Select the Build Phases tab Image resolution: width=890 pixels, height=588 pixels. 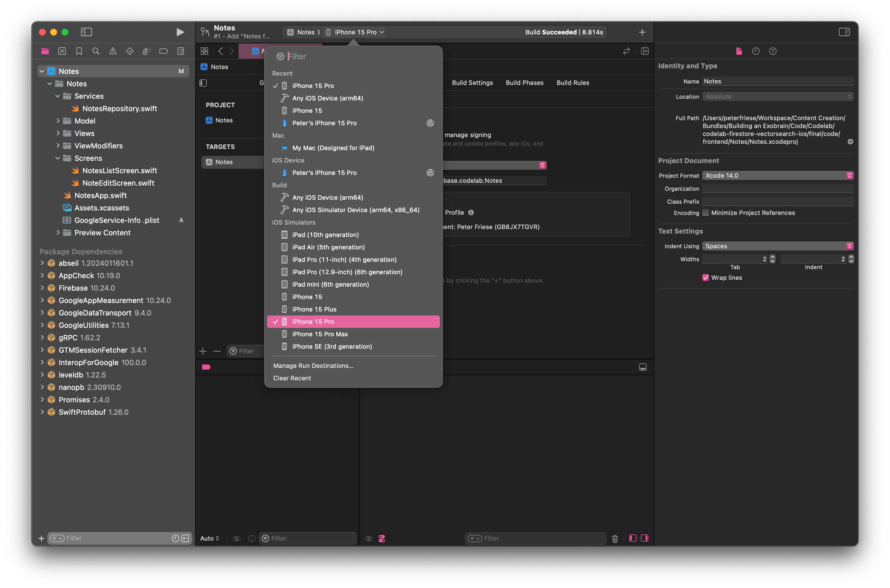(524, 82)
